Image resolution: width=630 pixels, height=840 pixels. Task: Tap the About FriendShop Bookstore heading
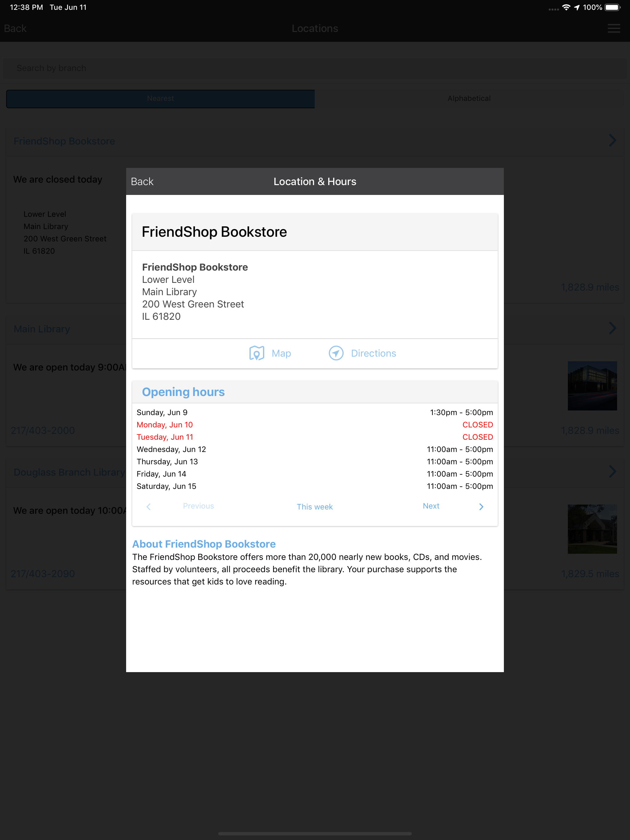(204, 544)
